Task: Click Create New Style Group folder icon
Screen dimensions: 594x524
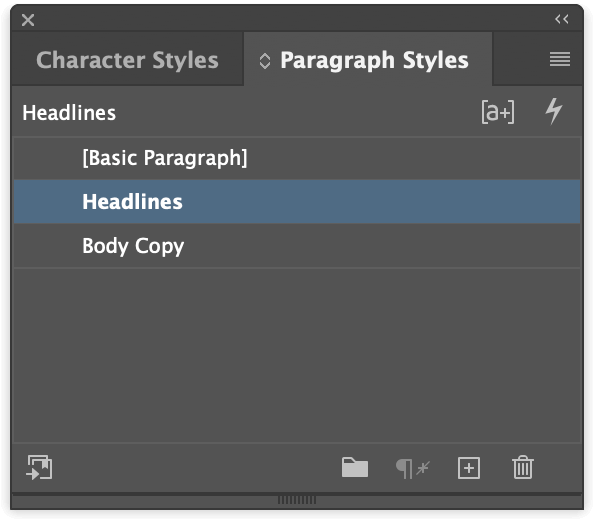Action: click(355, 468)
